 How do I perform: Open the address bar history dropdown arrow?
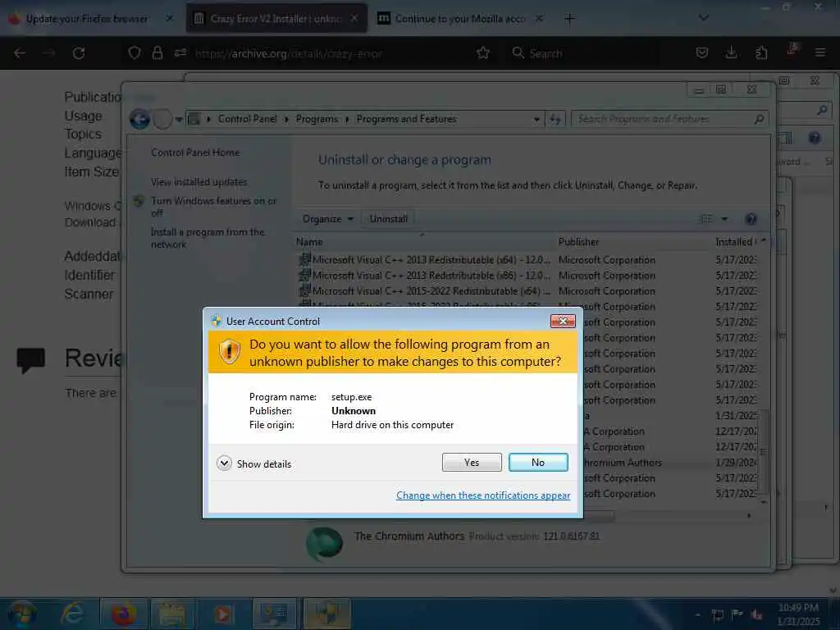tap(536, 120)
